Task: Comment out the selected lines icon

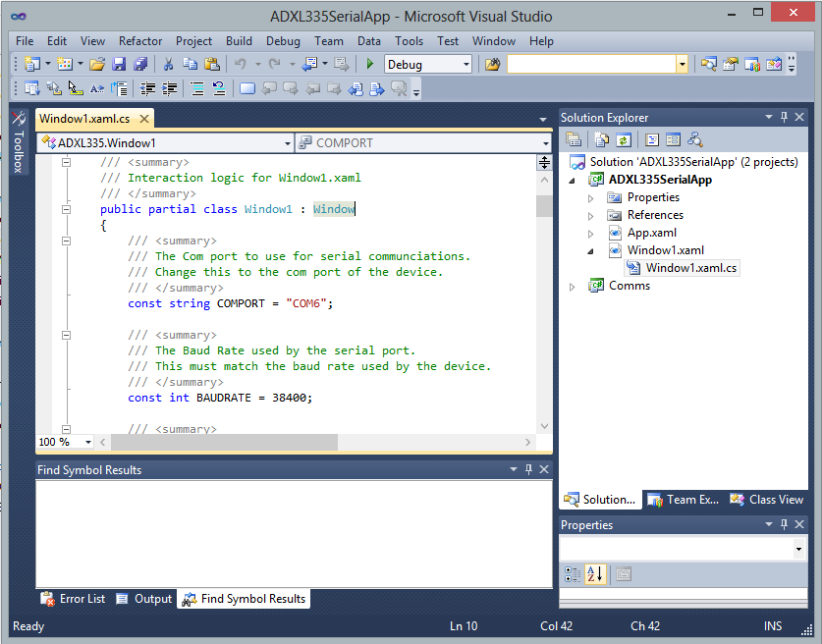Action: (x=197, y=88)
